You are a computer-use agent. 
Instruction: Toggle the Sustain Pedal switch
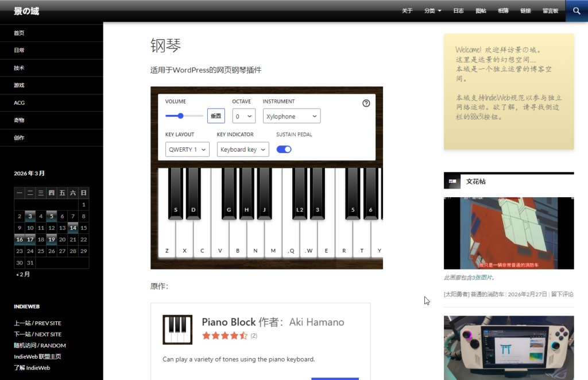click(284, 149)
